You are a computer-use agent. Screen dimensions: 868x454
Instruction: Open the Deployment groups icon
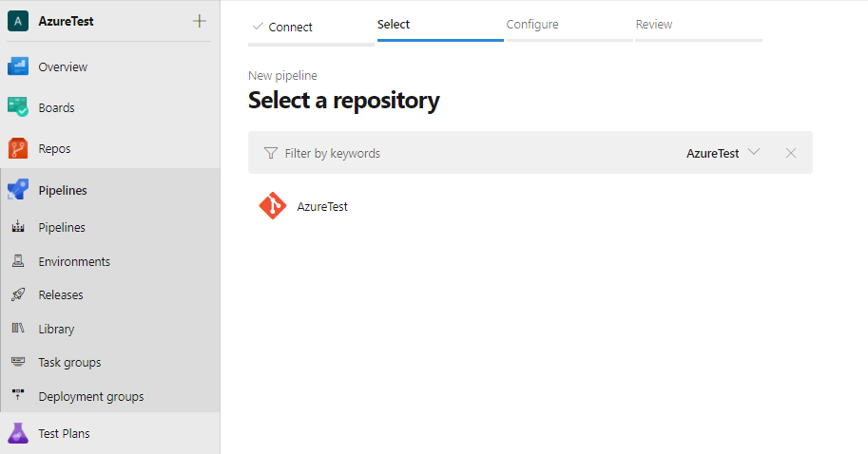[18, 396]
